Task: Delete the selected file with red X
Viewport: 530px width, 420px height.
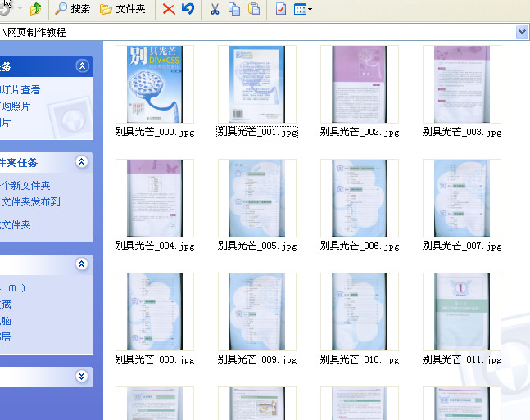Action: 169,9
